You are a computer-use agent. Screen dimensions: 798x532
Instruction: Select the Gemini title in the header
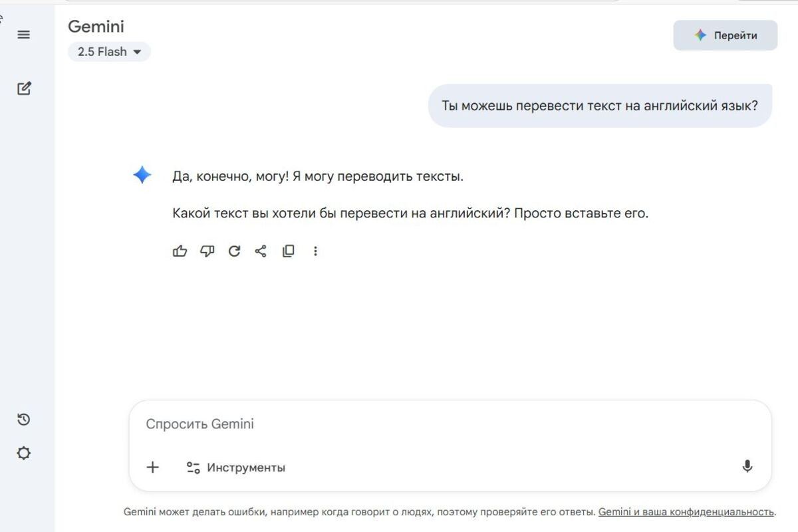(95, 27)
